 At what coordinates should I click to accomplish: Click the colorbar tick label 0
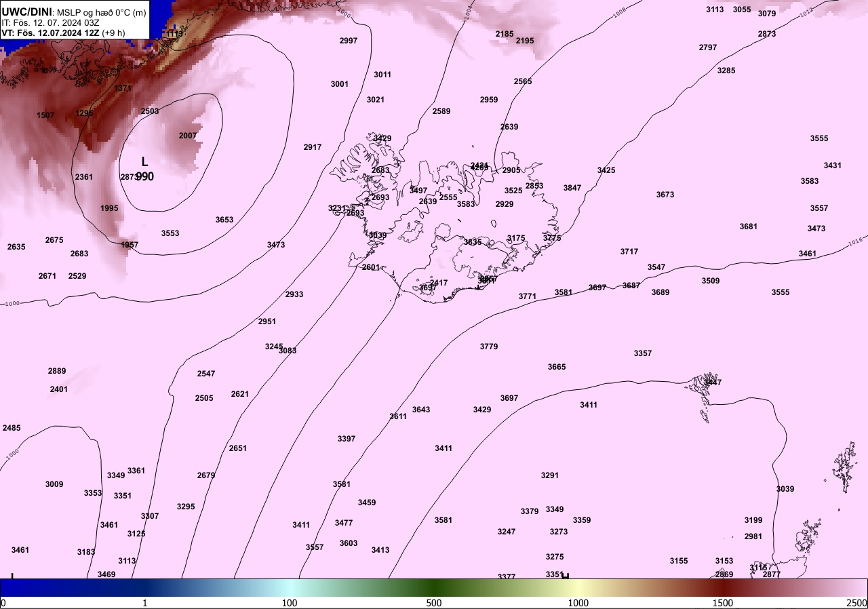pos(3,603)
